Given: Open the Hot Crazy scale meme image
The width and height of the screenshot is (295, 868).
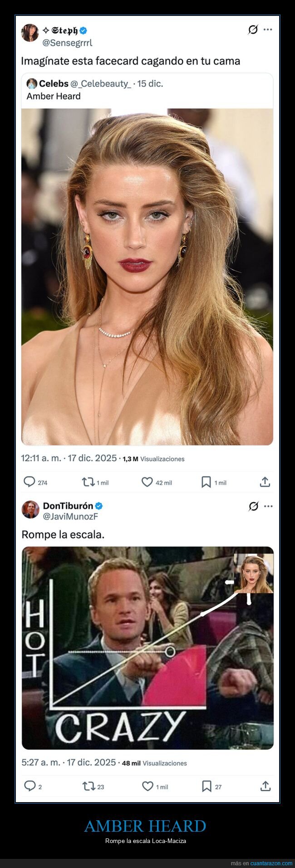Looking at the screenshot, I should (x=147, y=648).
